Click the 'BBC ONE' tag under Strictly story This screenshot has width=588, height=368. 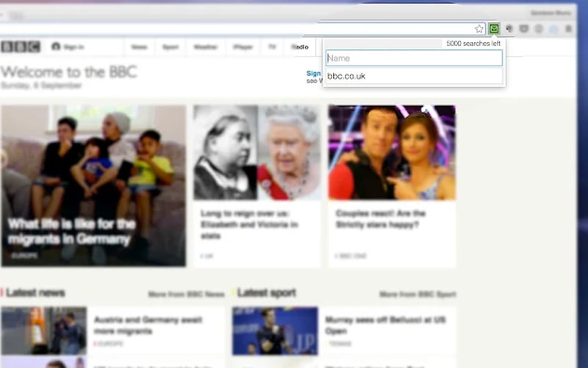(353, 256)
